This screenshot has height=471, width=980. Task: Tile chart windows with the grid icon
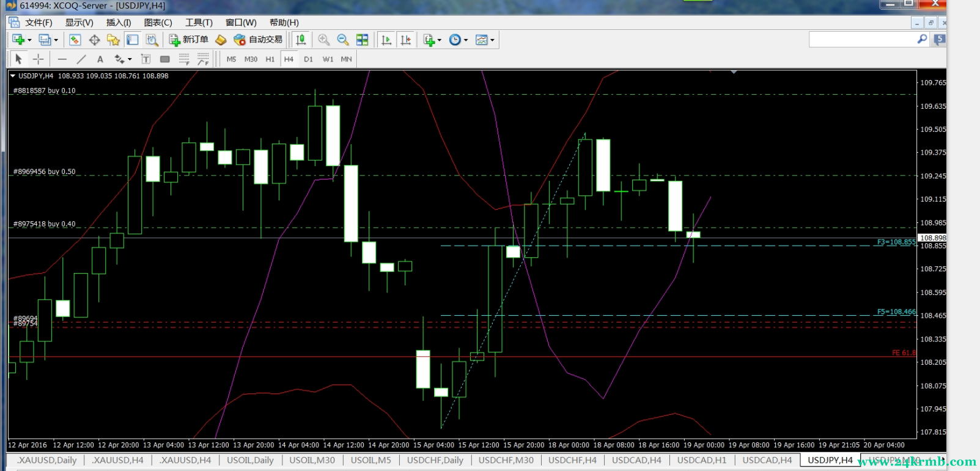tap(363, 40)
